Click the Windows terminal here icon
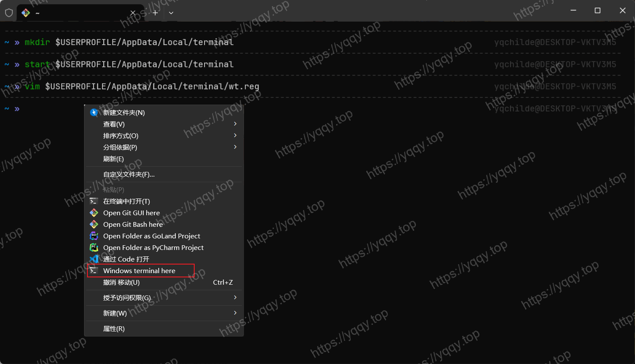 (x=94, y=271)
